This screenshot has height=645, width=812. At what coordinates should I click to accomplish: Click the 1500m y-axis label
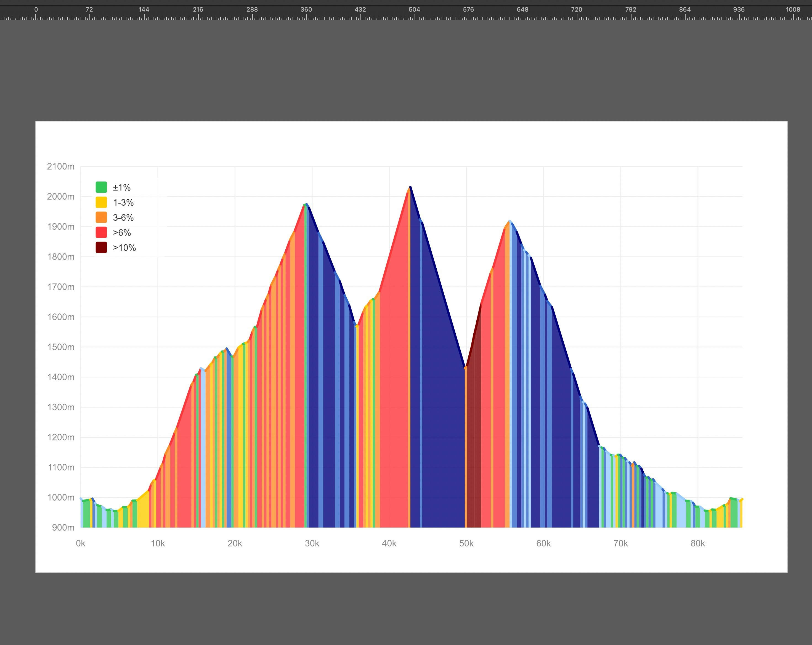point(61,347)
